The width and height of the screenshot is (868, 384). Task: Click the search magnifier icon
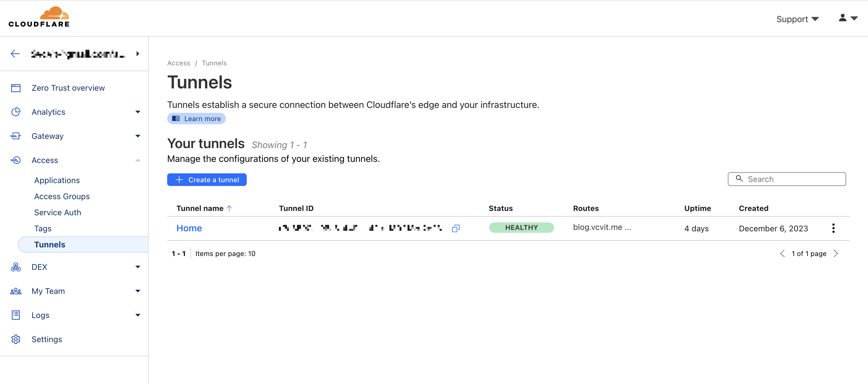click(x=739, y=179)
